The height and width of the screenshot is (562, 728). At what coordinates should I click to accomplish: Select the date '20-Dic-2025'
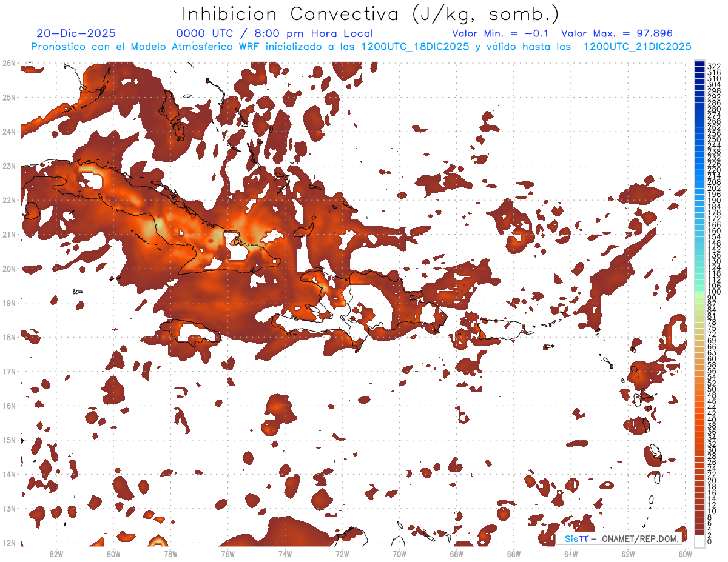[x=76, y=34]
